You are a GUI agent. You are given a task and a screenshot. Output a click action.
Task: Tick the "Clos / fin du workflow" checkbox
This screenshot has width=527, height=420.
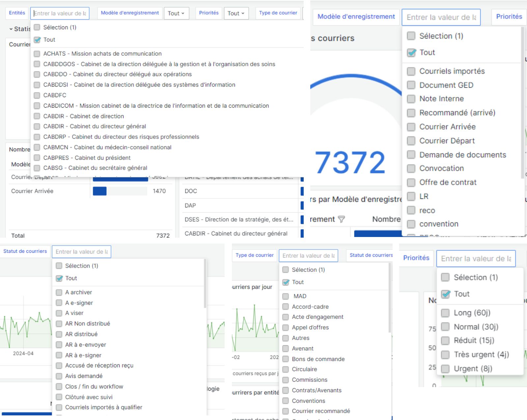59,386
